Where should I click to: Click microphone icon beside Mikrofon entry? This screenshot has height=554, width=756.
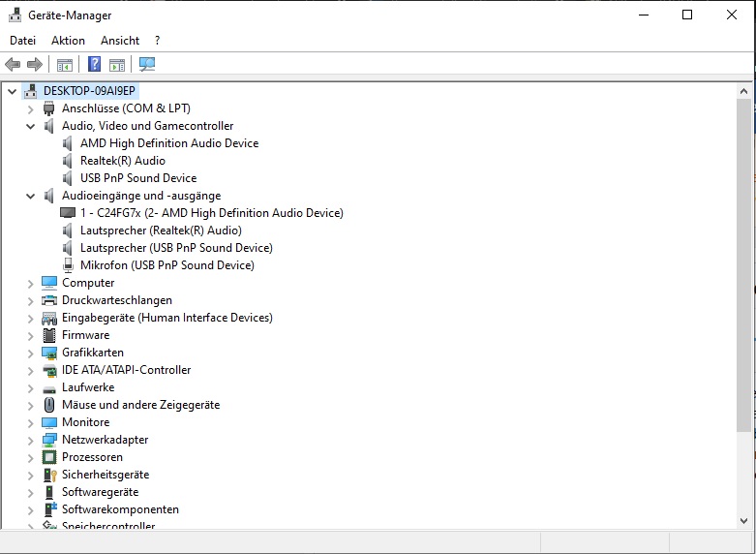[68, 265]
